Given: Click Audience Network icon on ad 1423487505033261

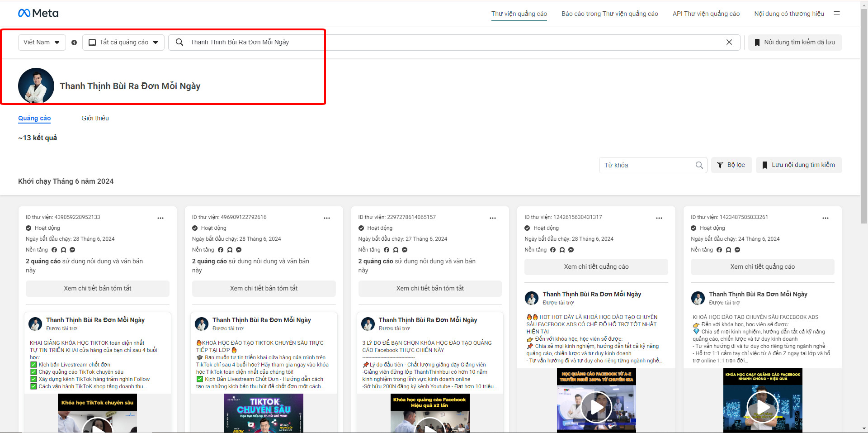Looking at the screenshot, I should (x=728, y=250).
